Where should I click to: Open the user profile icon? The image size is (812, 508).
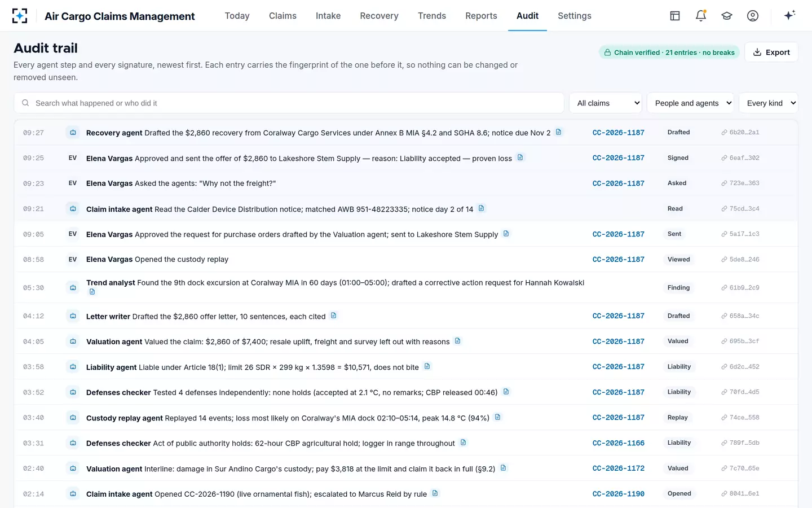[753, 16]
